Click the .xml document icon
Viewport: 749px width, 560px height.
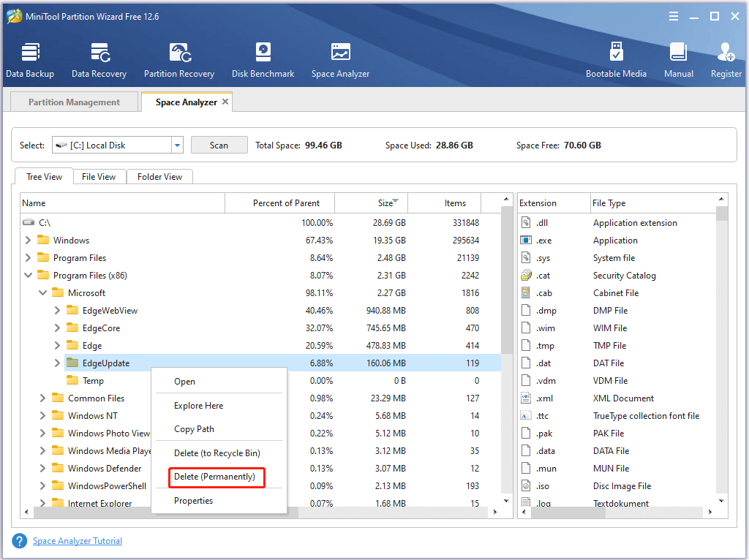(x=526, y=398)
